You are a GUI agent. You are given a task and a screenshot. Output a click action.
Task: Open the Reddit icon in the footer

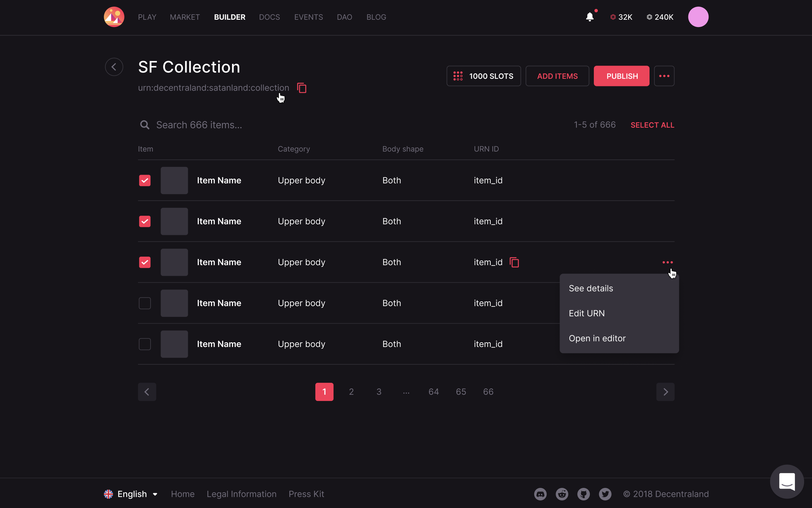[562, 494]
